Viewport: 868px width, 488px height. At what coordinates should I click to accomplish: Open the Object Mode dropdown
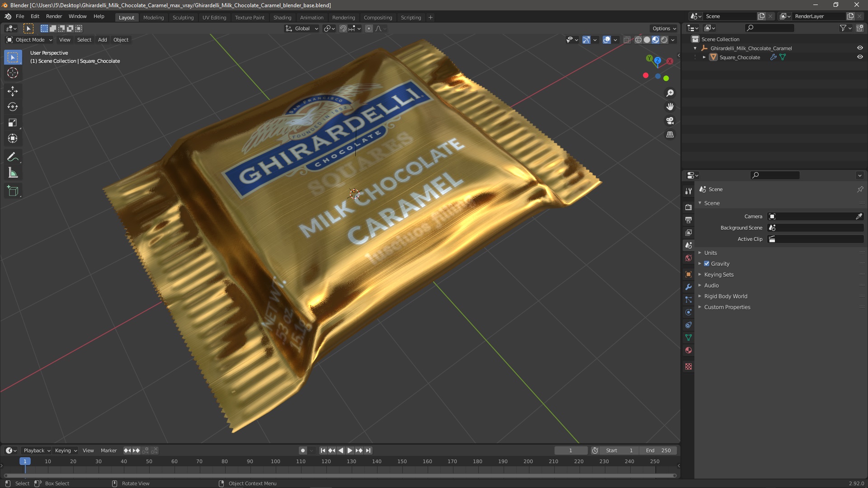click(29, 40)
